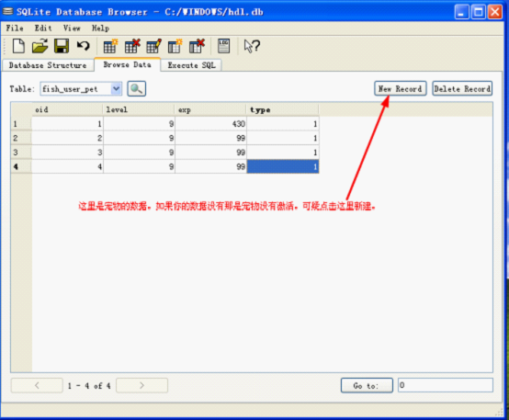Open the Edit menu
The height and width of the screenshot is (420, 509).
43,28
